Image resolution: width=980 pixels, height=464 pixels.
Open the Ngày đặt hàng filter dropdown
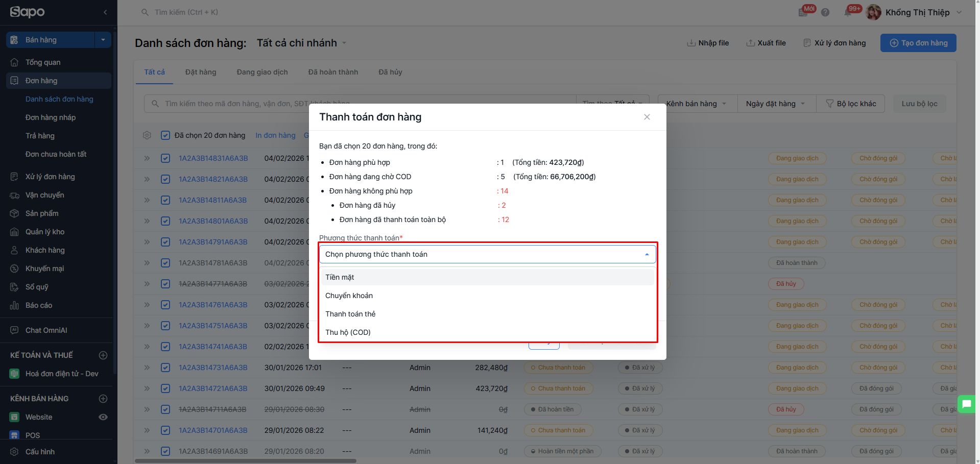click(776, 104)
